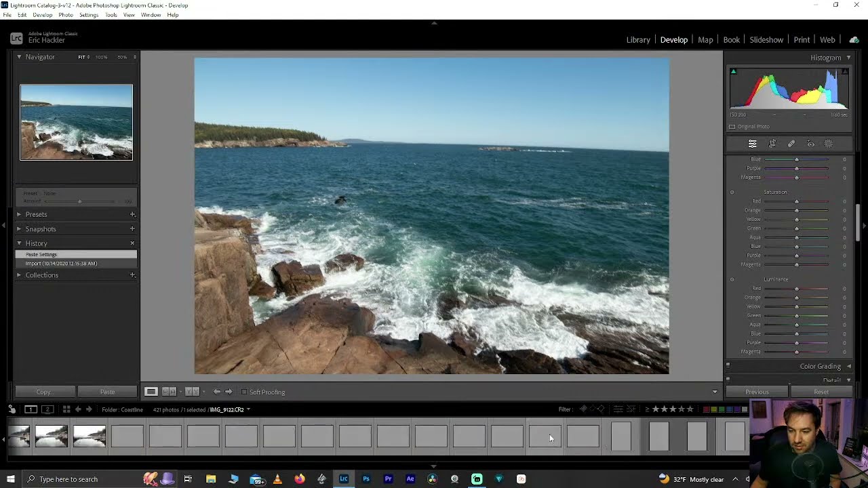Create a new snapshot with plus
868x488 pixels.
pos(132,228)
